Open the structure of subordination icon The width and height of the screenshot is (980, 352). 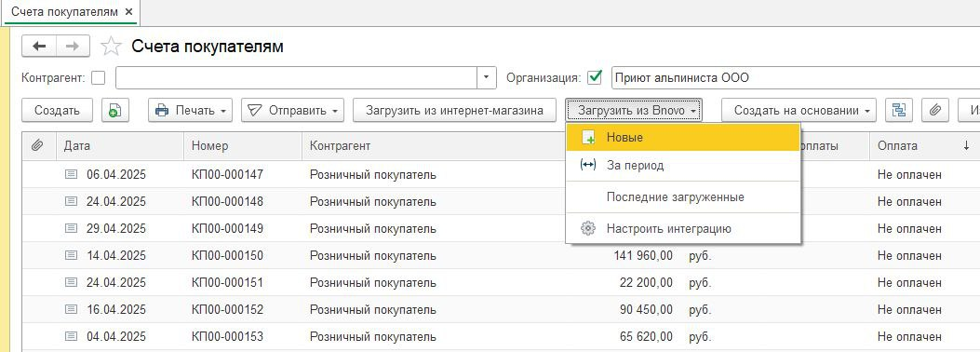899,110
